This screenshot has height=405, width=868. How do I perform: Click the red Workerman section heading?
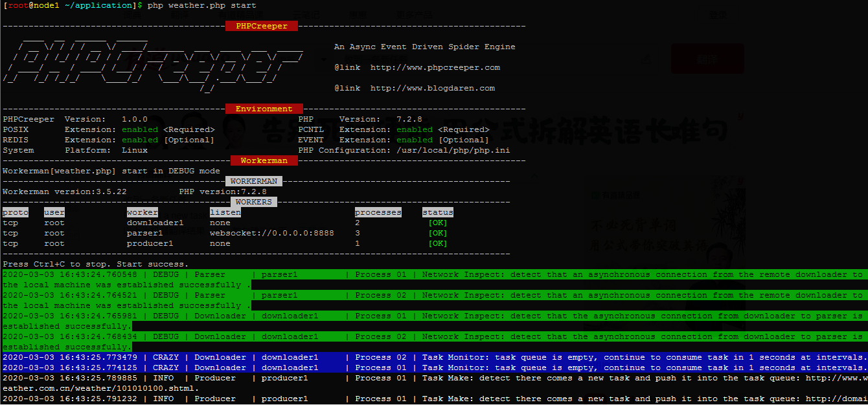pos(264,160)
